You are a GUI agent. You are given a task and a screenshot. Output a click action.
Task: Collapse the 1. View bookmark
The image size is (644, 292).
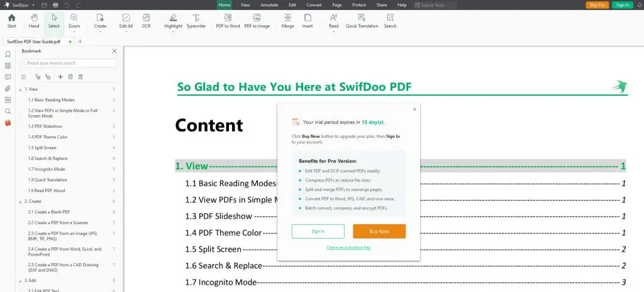click(x=20, y=89)
